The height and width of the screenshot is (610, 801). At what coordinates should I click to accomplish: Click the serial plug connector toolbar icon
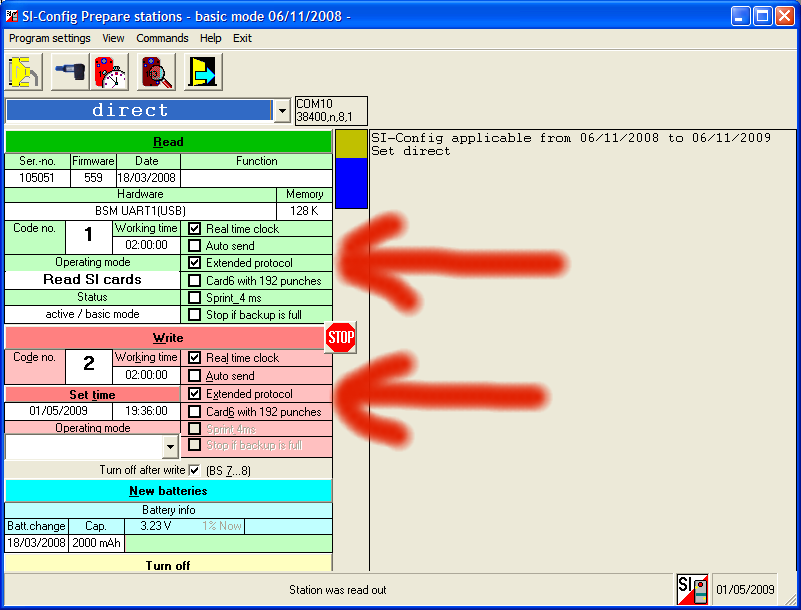pos(69,72)
